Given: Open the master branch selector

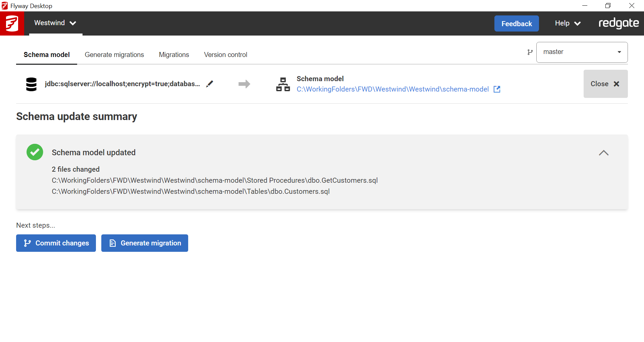Looking at the screenshot, I should (582, 52).
